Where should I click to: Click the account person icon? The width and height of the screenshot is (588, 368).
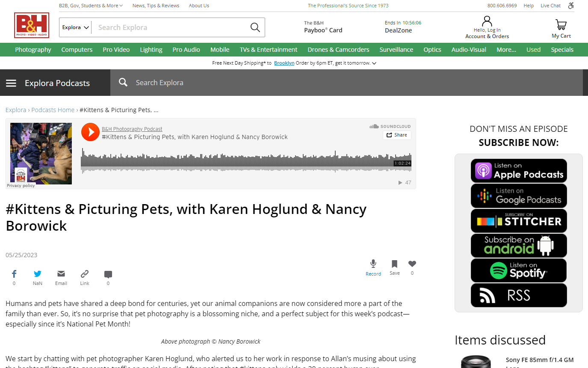(487, 21)
